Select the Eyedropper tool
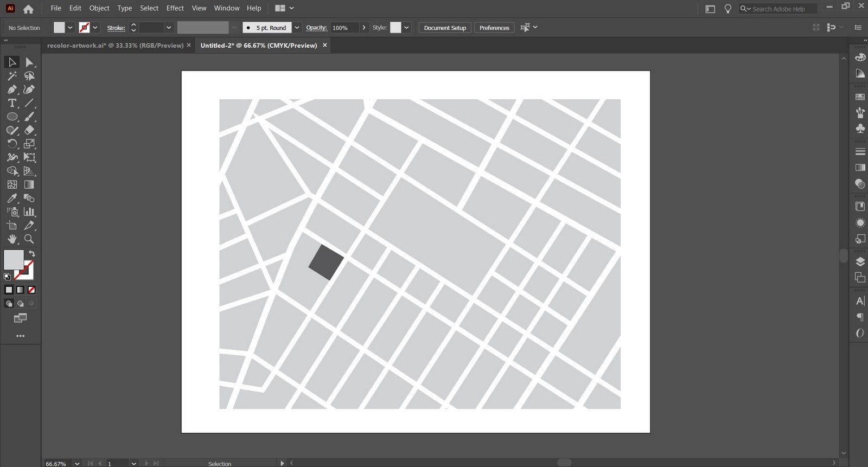Screen dimensions: 868x467 pyautogui.click(x=12, y=198)
